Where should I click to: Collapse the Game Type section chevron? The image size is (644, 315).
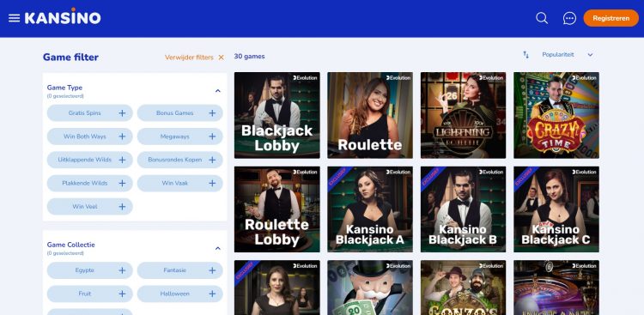[x=218, y=91]
